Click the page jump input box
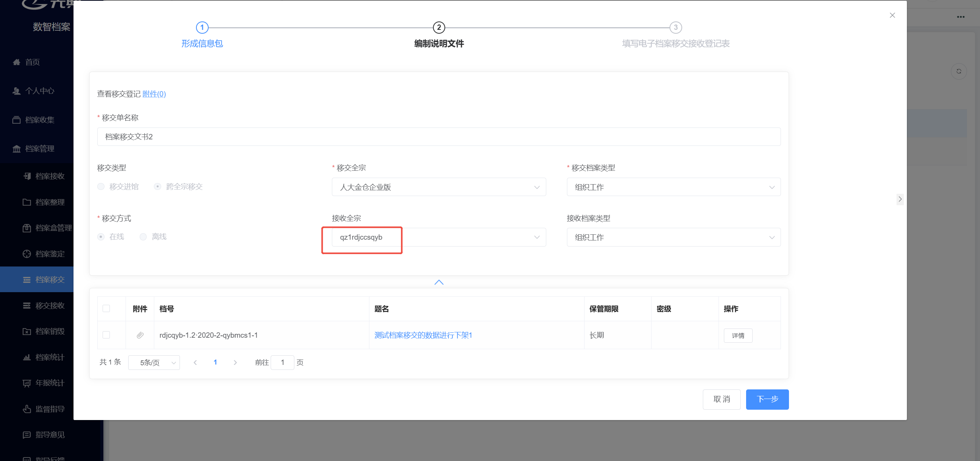The image size is (980, 461). point(283,363)
